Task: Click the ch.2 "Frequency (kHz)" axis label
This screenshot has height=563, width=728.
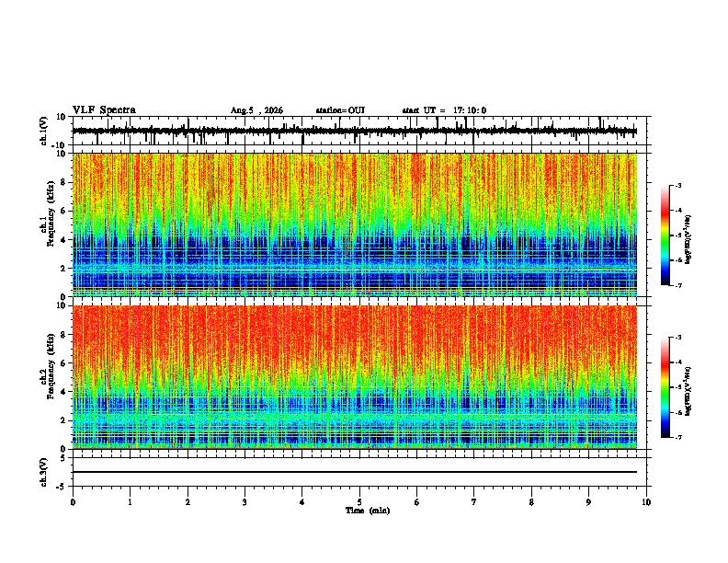Action: [51, 366]
